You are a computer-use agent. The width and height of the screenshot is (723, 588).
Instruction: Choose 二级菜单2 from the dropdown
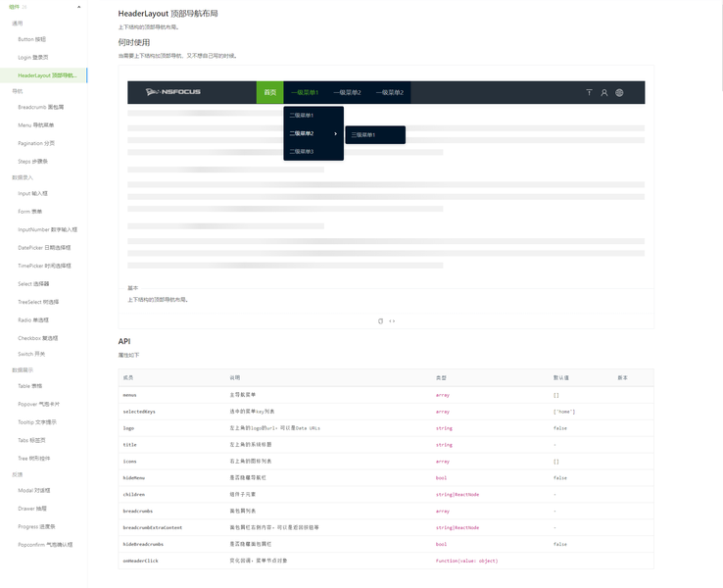coord(313,133)
